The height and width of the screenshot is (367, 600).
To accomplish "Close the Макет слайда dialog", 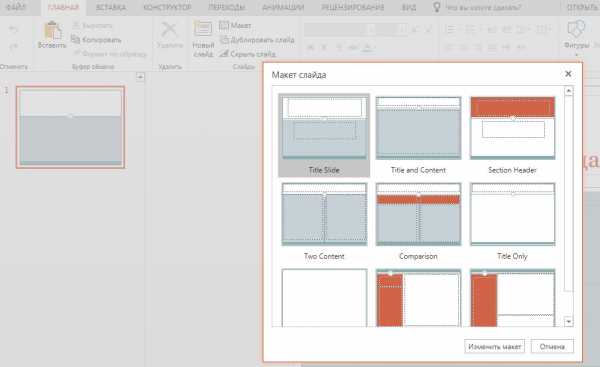I will pos(568,74).
